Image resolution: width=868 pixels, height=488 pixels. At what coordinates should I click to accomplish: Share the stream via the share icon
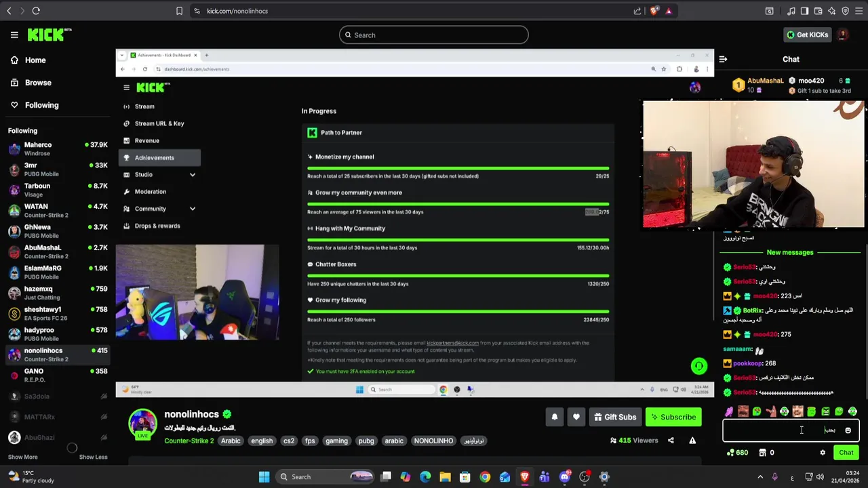coord(671,441)
